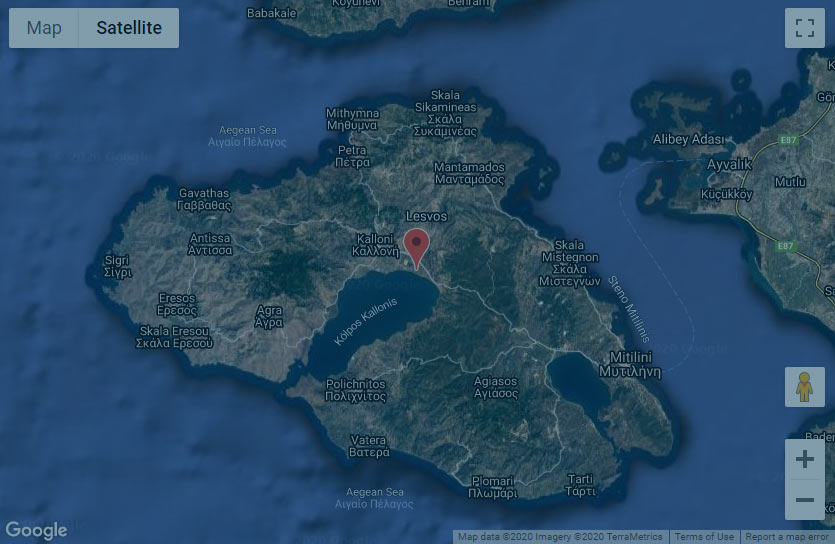This screenshot has height=544, width=835.
Task: Select the Satellite view tab
Action: pos(129,28)
